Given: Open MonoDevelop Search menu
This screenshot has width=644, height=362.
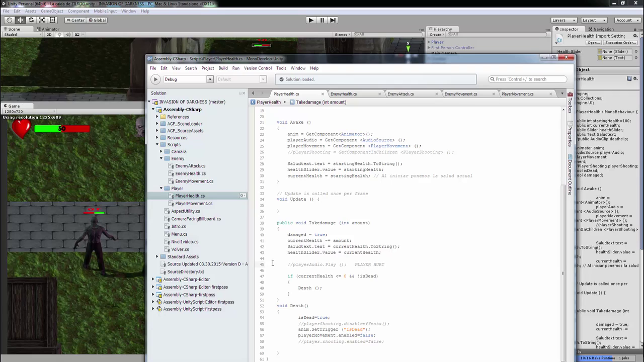Looking at the screenshot, I should (191, 68).
